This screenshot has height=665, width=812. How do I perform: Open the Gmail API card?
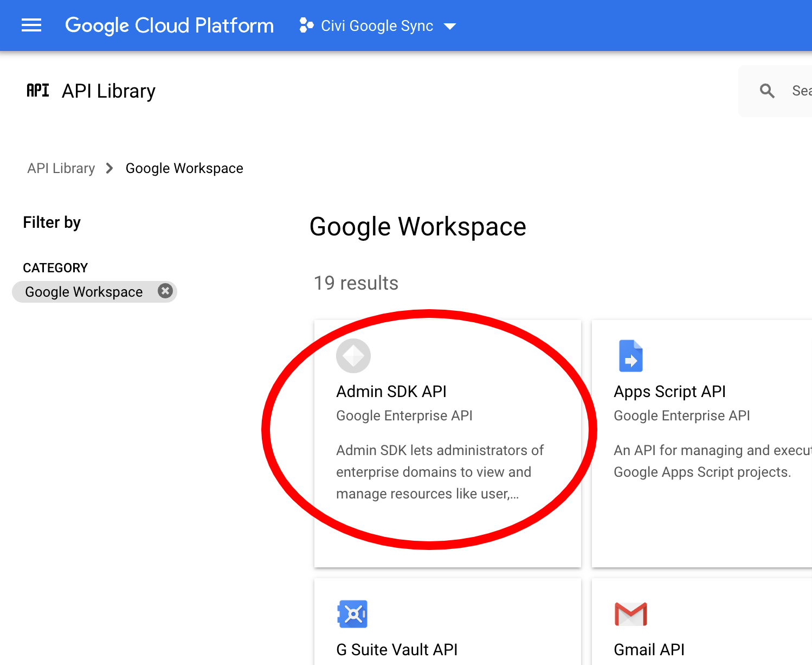point(702,622)
